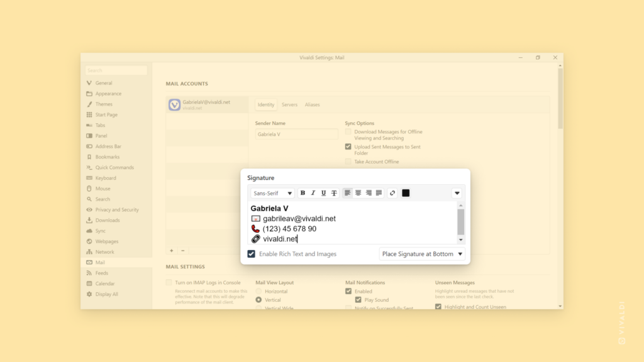
Task: Toggle underline formatting in the signature toolbar
Action: coord(324,193)
